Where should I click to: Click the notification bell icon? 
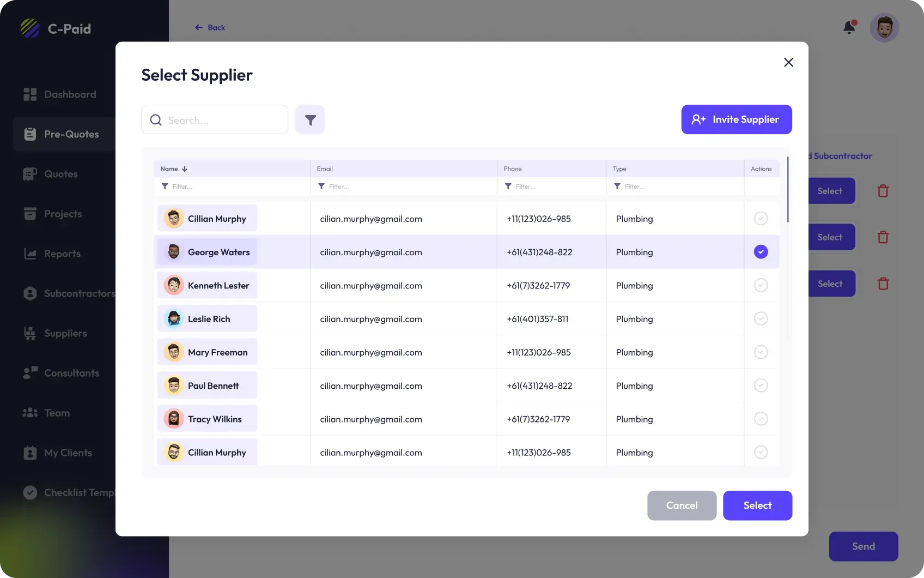pos(849,27)
